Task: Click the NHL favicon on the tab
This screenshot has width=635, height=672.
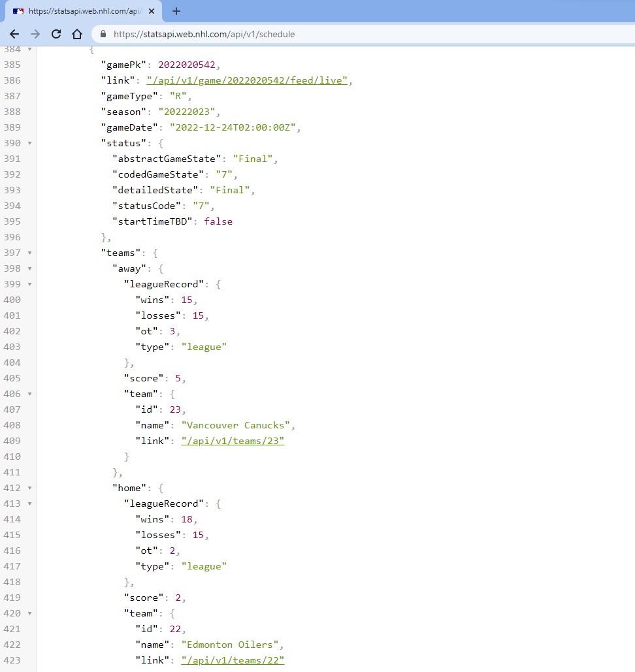Action: pyautogui.click(x=18, y=11)
